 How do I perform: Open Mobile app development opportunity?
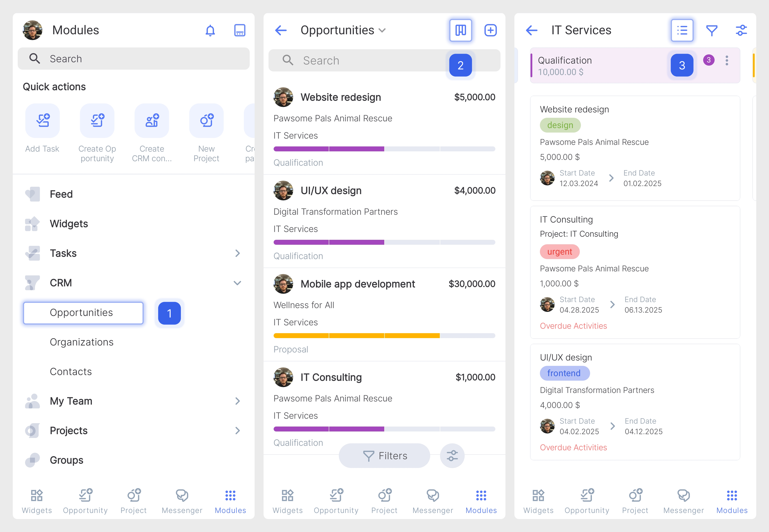tap(384, 315)
